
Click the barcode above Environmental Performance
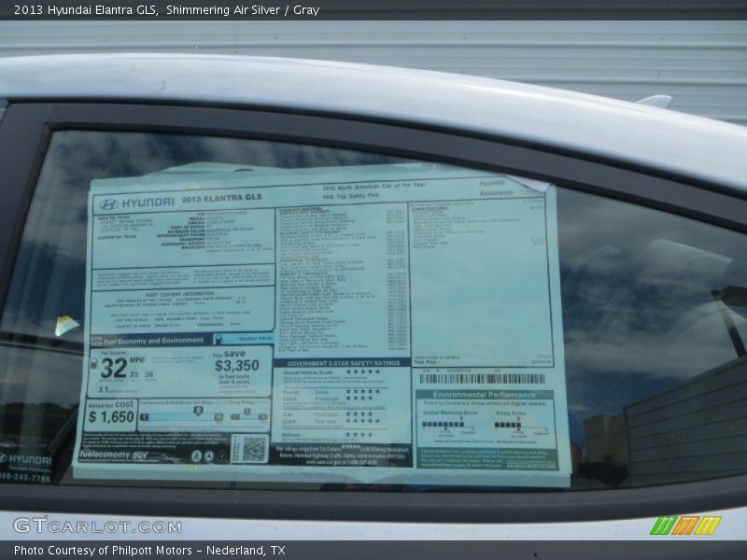(x=482, y=379)
